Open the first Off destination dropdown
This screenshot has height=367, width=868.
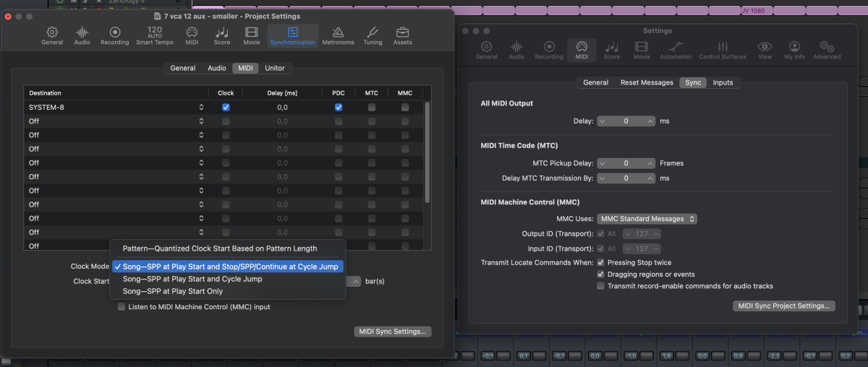(201, 121)
